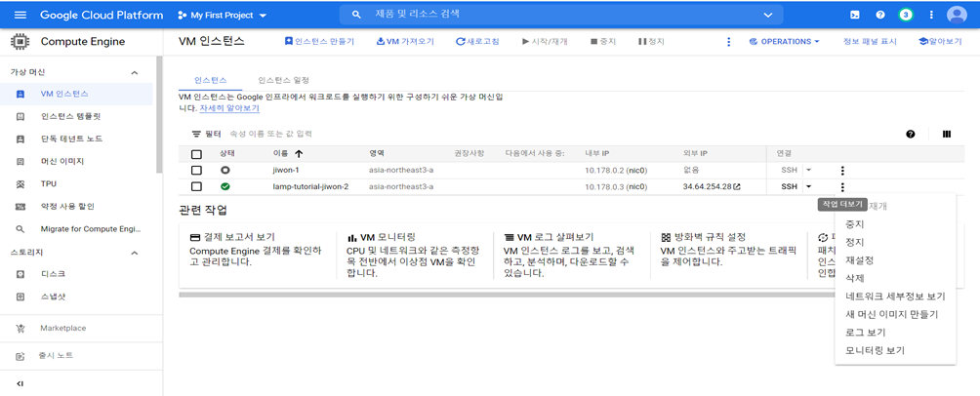Screen dimensions: 980x396
Task: Click the TPU sidebar icon
Action: pyautogui.click(x=20, y=183)
